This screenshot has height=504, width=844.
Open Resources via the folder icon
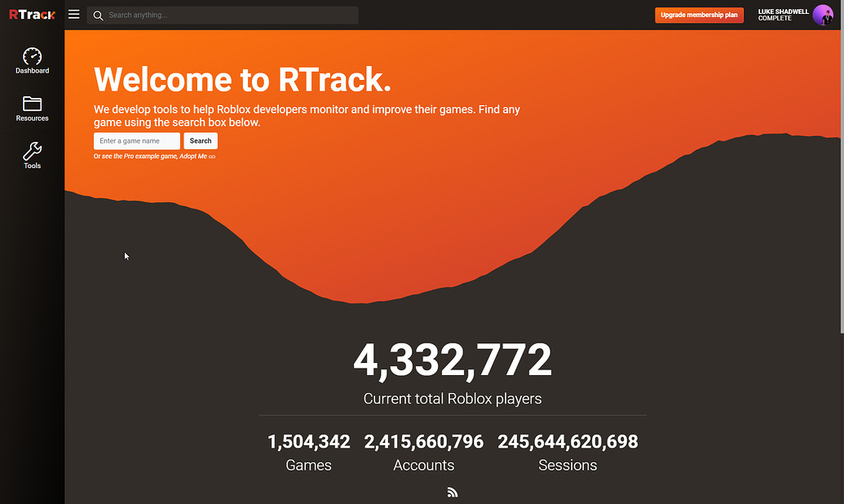pos(32,105)
